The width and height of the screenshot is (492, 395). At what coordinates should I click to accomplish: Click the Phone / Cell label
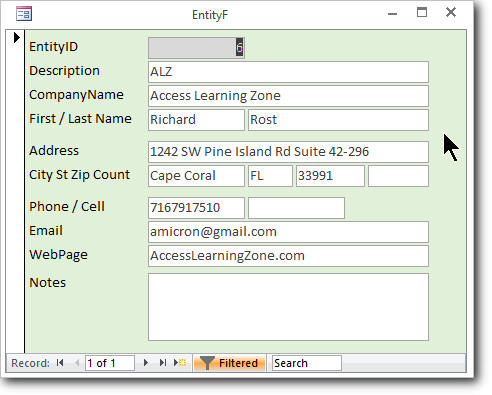click(x=67, y=207)
